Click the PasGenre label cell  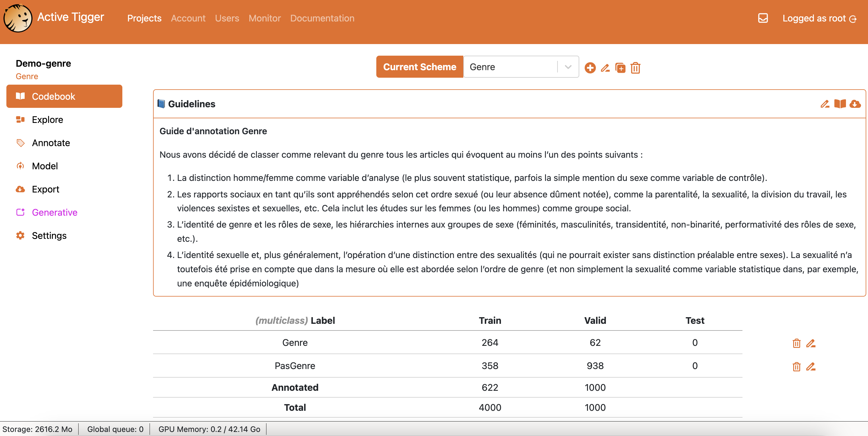[x=295, y=366]
